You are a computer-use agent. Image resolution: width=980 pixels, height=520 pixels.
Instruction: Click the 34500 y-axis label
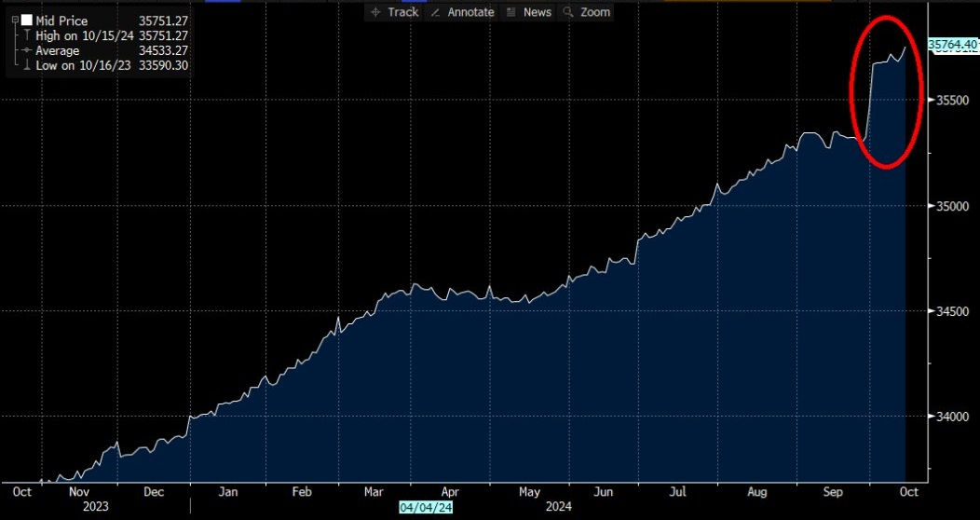click(x=952, y=310)
